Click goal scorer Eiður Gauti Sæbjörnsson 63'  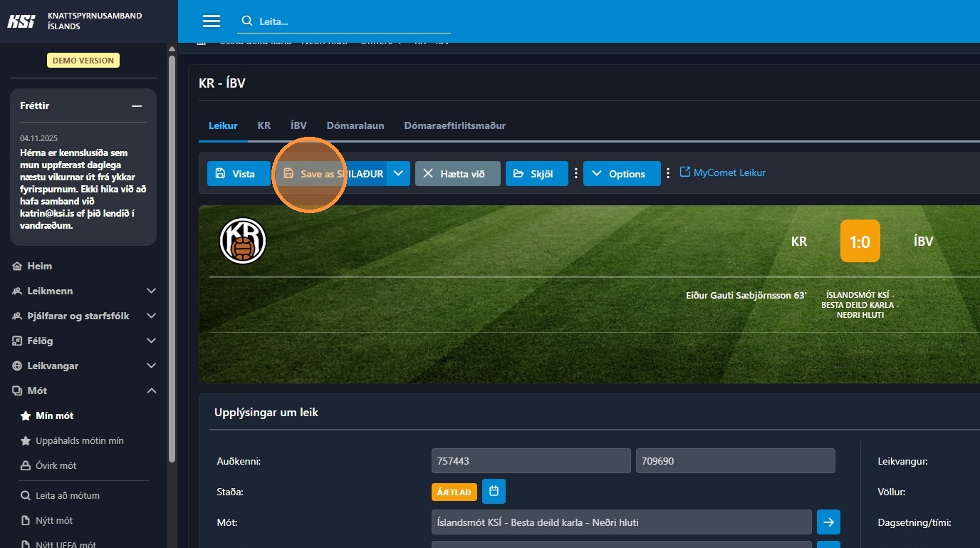click(746, 295)
